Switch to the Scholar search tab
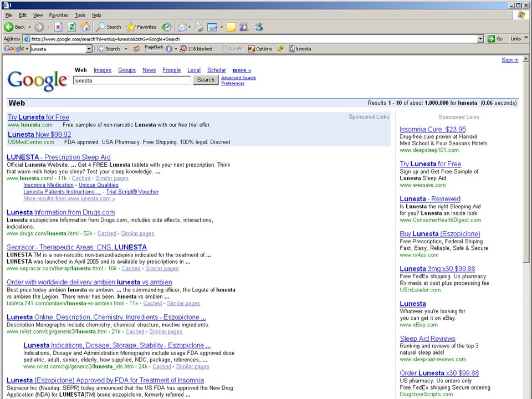 click(x=217, y=70)
